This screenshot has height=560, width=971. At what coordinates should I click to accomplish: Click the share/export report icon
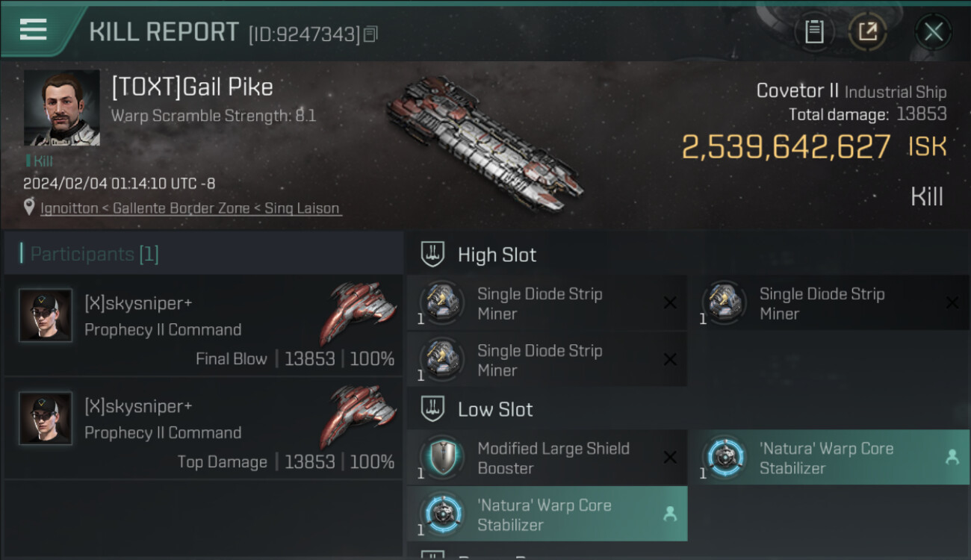[867, 31]
